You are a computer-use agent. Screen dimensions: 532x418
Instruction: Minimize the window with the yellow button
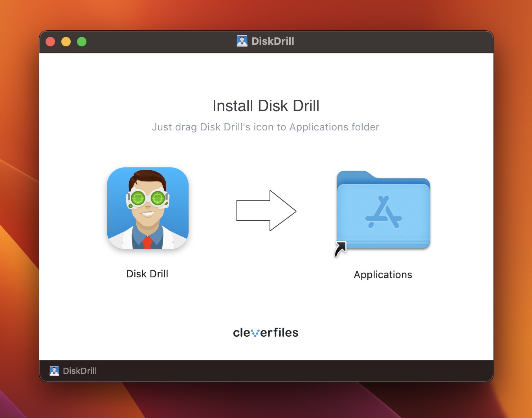[x=66, y=42]
